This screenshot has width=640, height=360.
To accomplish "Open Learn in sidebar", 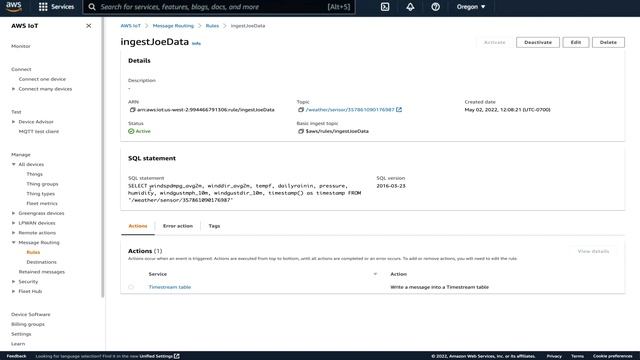I will [x=18, y=344].
